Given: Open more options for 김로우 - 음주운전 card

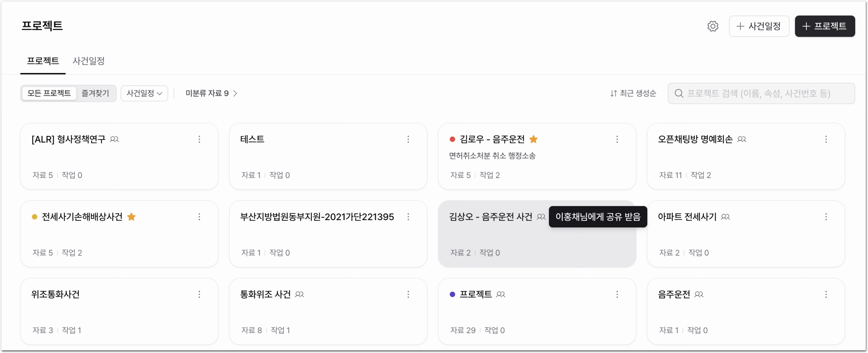Looking at the screenshot, I should point(617,139).
